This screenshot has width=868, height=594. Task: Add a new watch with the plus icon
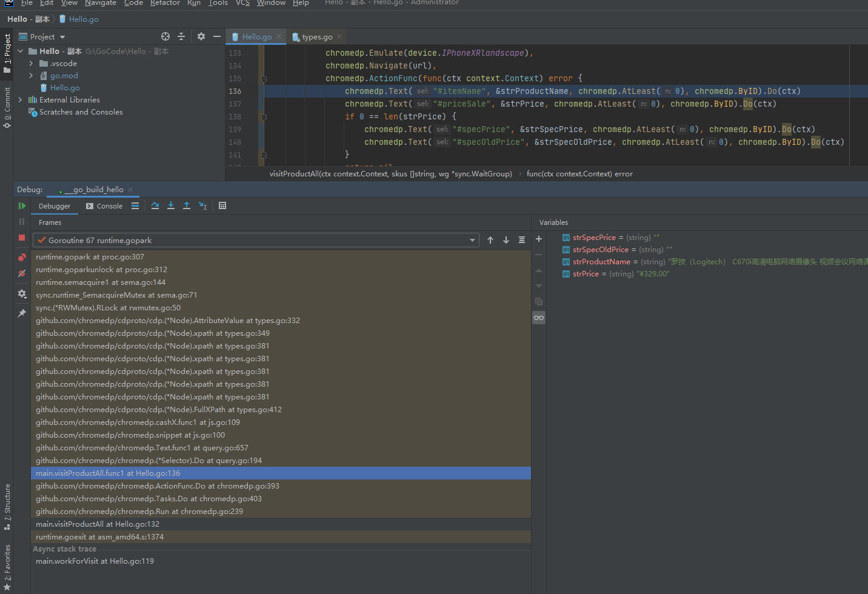click(x=539, y=239)
